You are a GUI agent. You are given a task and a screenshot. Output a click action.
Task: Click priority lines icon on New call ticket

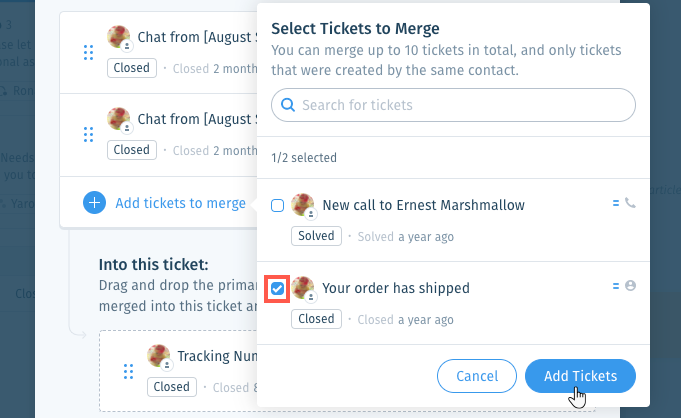click(615, 203)
